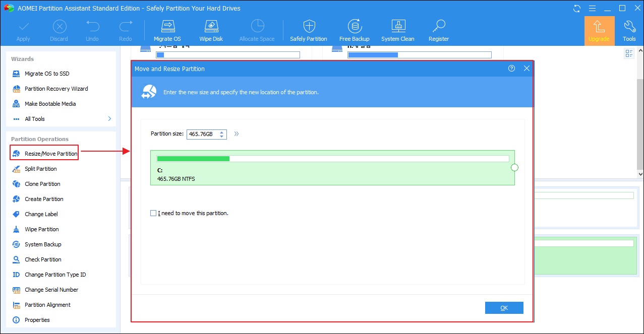Open the Safely Partition shield tool
Screen dimensions: 644x334
pos(309,31)
